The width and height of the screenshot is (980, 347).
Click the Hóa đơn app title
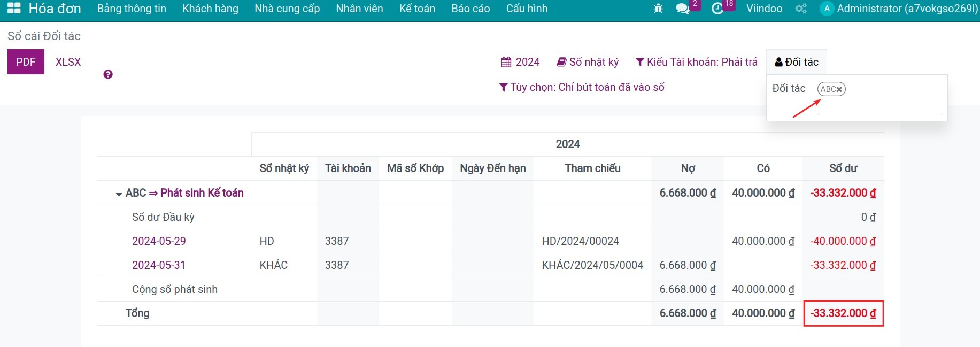tap(55, 9)
